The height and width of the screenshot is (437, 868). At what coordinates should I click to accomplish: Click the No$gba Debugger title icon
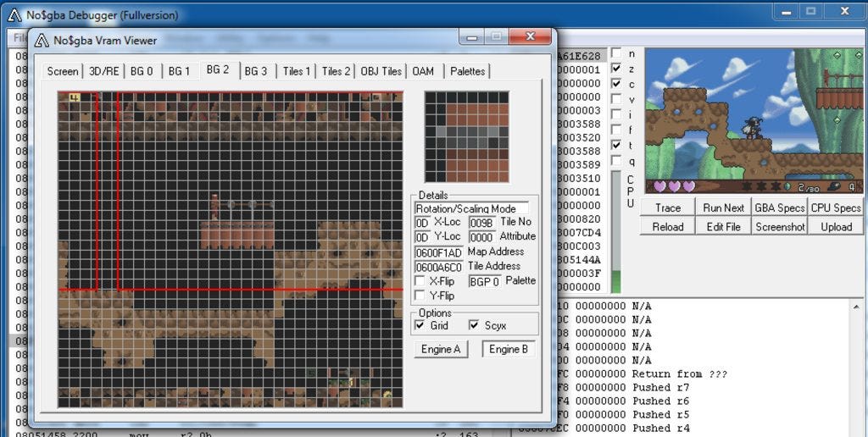click(14, 15)
